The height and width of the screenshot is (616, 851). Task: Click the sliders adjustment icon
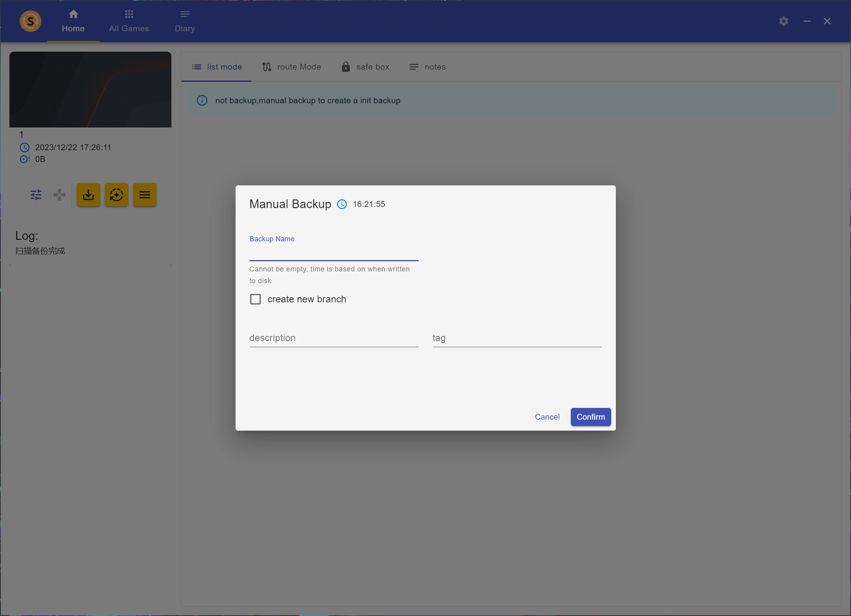[x=36, y=195]
